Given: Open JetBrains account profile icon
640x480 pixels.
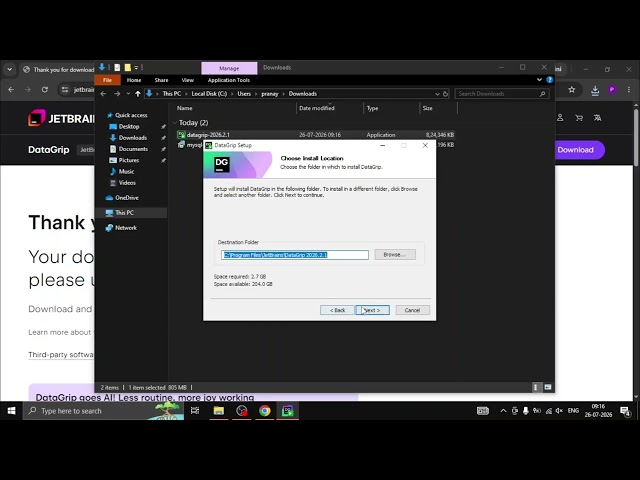Looking at the screenshot, I should click(x=560, y=118).
